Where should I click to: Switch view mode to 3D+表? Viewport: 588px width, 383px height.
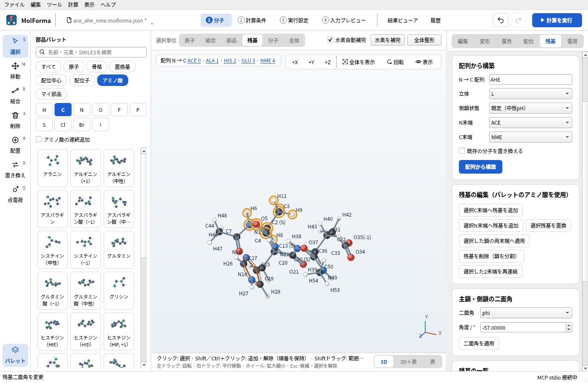(408, 362)
